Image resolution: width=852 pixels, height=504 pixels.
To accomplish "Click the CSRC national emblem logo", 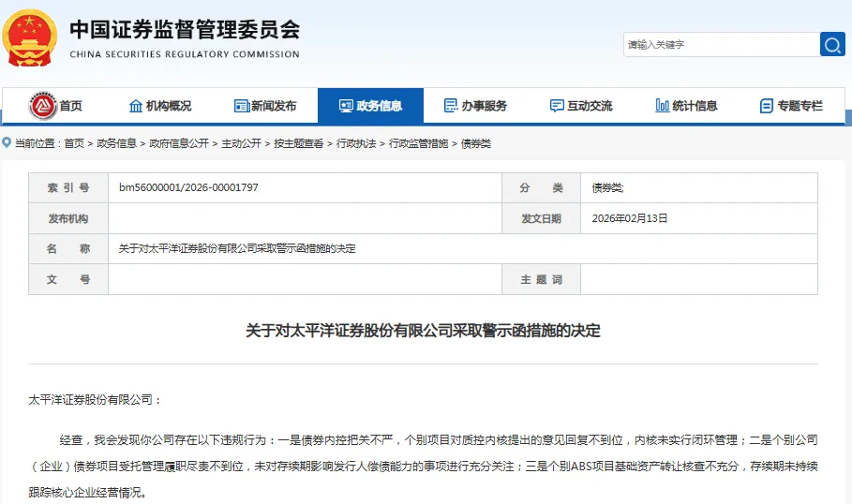I will pyautogui.click(x=30, y=38).
